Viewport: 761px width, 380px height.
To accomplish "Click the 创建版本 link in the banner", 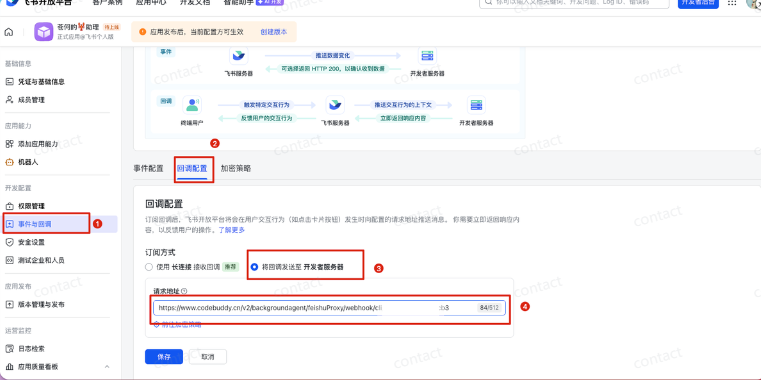I will 273,32.
